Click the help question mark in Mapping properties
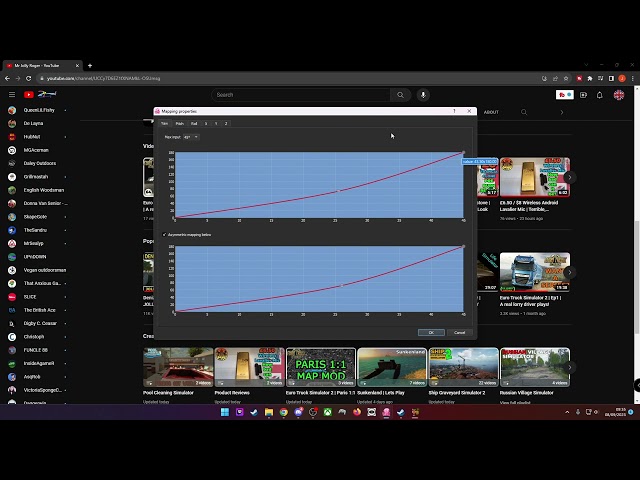640x480 pixels. pos(454,111)
